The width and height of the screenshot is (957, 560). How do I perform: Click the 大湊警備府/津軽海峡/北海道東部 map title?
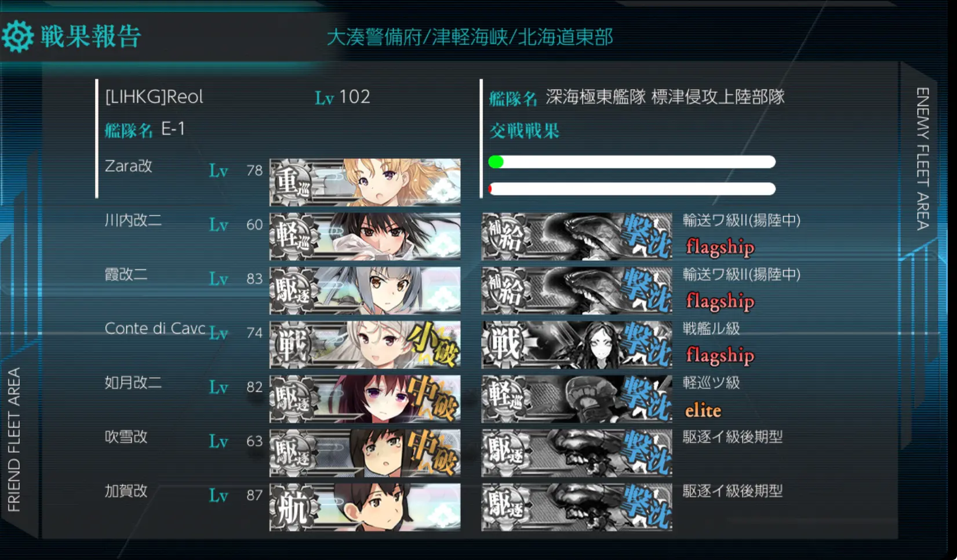(x=470, y=37)
